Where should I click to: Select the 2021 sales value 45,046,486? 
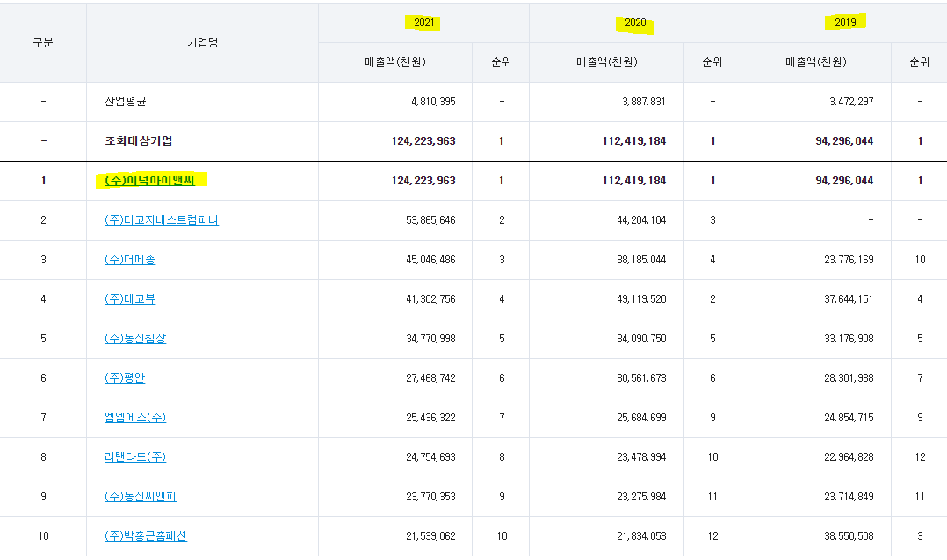coord(430,260)
